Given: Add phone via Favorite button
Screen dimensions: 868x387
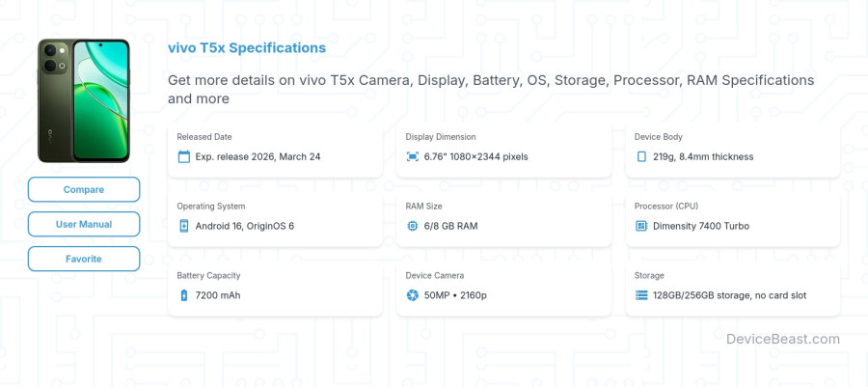Looking at the screenshot, I should tap(84, 259).
